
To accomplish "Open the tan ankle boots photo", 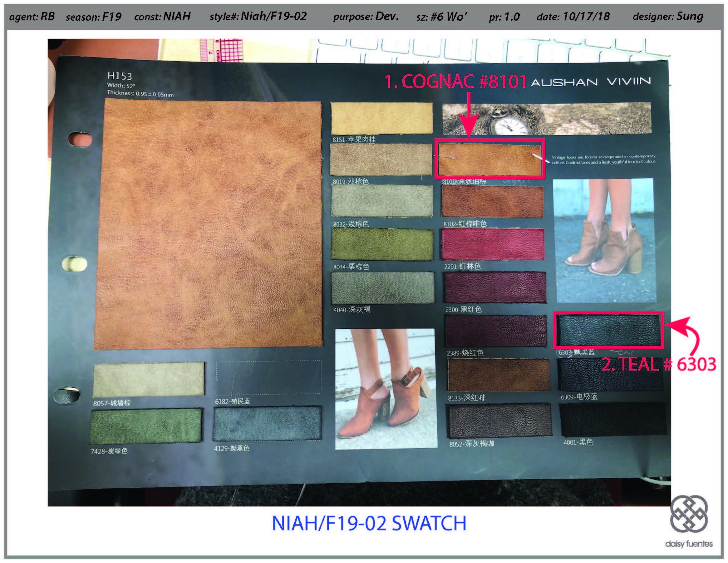I will coord(604,240).
